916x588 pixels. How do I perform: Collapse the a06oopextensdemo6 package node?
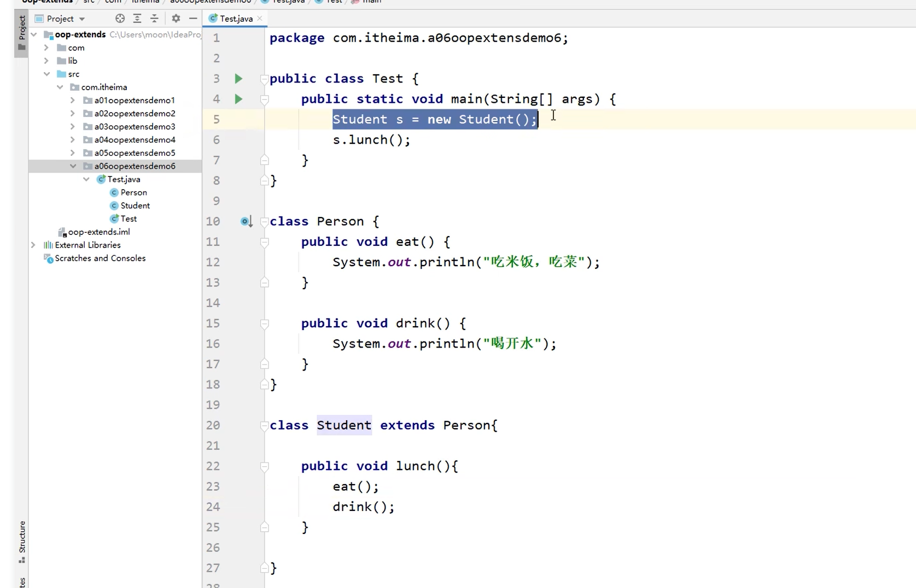point(73,166)
